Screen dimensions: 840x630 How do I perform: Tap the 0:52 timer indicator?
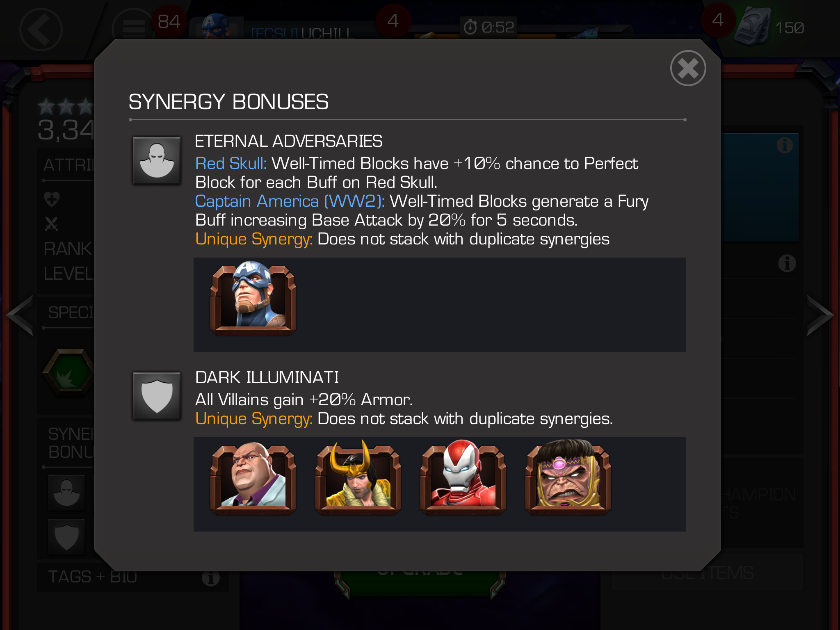click(x=488, y=27)
